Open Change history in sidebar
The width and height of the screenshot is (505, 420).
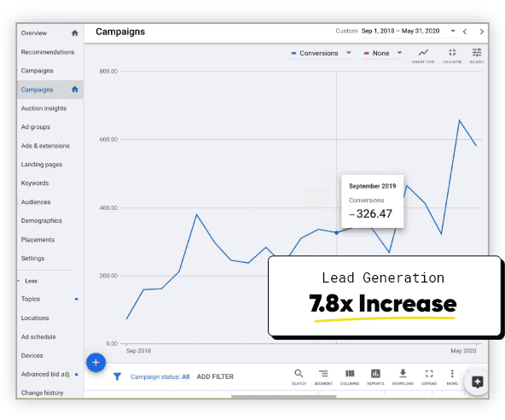pyautogui.click(x=42, y=393)
